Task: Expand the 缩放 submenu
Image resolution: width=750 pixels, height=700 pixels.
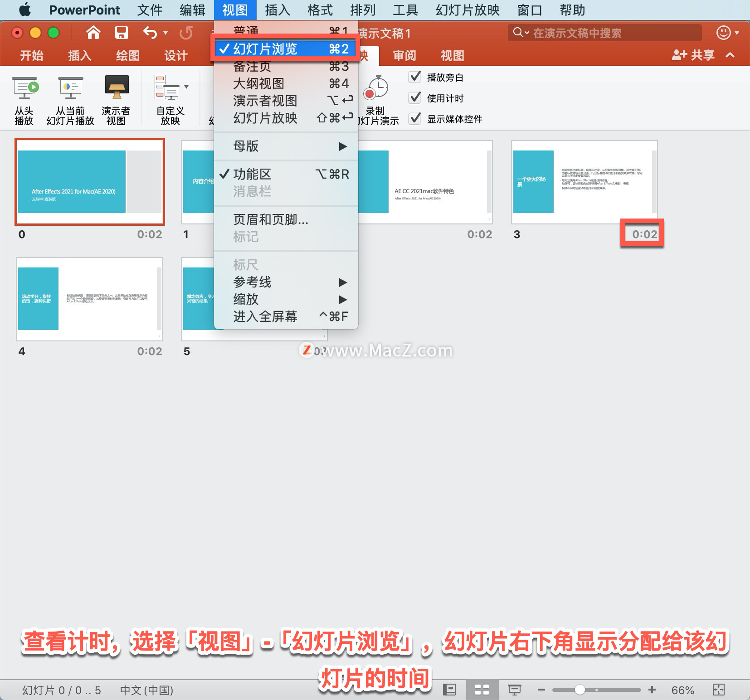Action: [286, 299]
